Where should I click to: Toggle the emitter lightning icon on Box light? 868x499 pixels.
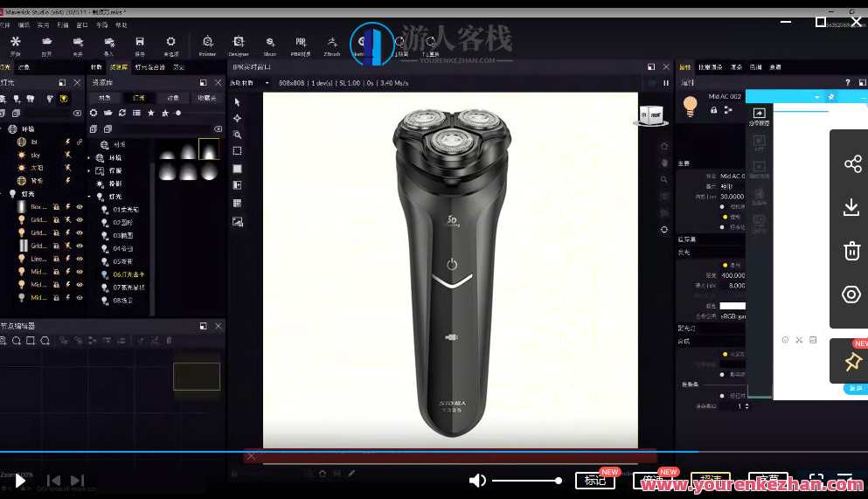[x=68, y=207]
